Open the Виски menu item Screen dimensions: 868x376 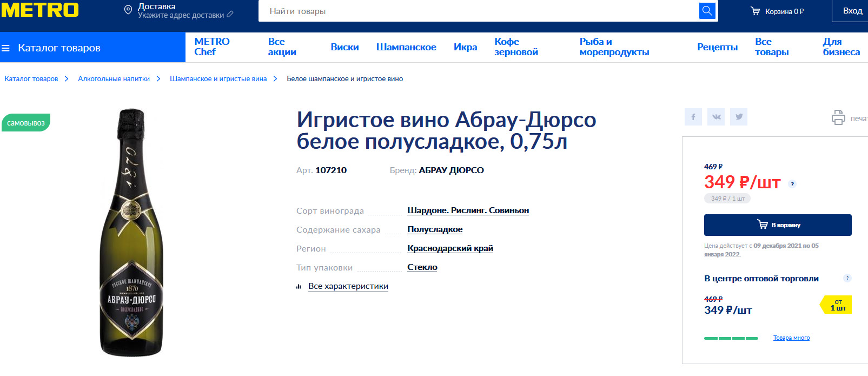point(344,47)
